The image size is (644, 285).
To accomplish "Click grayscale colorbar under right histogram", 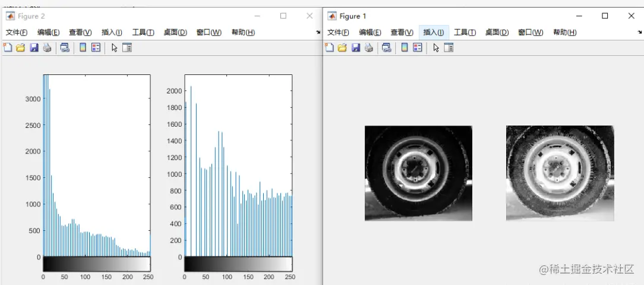I will [238, 264].
